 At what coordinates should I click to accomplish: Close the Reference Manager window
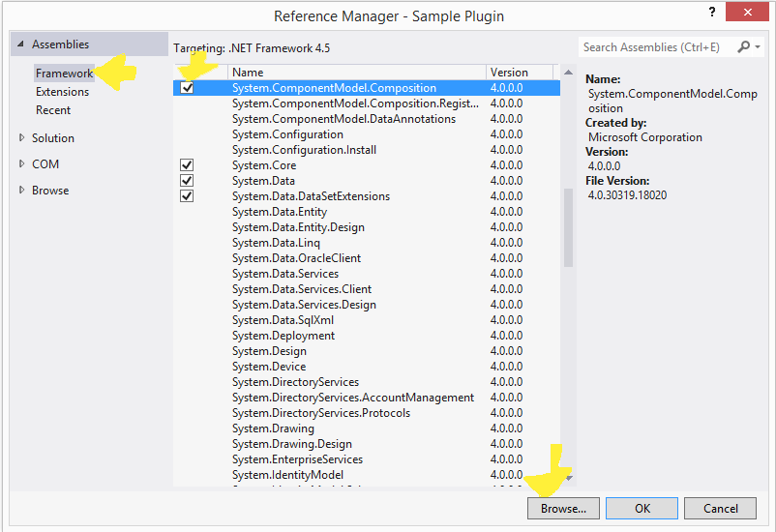coord(747,12)
